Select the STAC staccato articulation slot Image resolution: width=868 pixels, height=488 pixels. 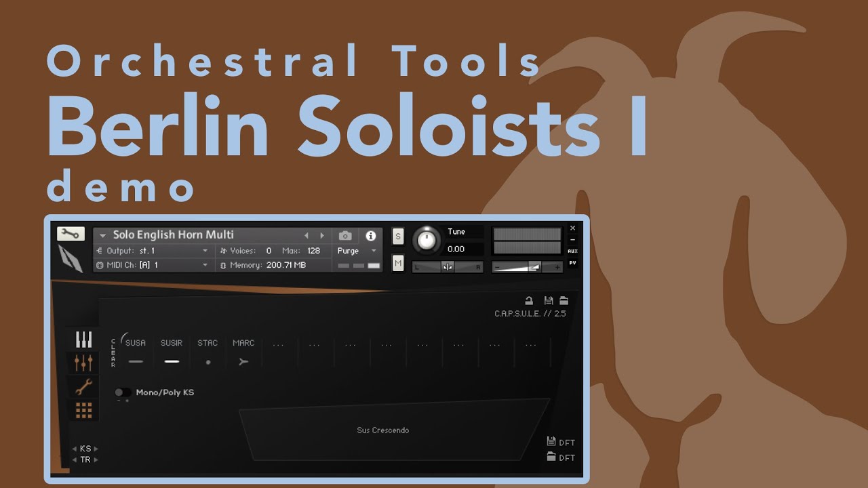click(x=208, y=352)
